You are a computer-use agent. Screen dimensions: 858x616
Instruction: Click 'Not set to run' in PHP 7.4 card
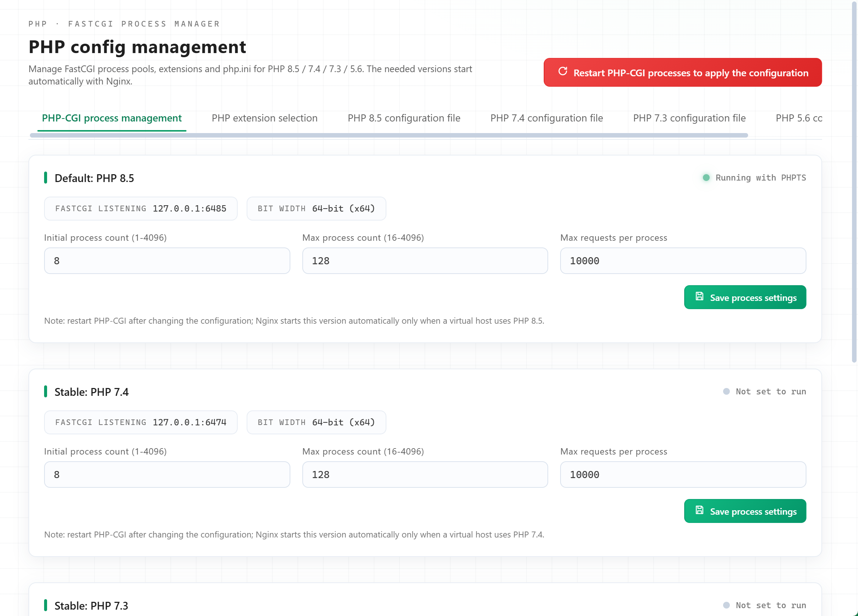click(x=771, y=392)
